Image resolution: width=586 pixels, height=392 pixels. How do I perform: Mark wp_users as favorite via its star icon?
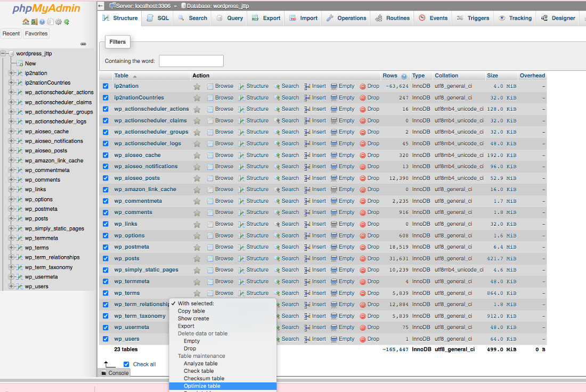196,339
